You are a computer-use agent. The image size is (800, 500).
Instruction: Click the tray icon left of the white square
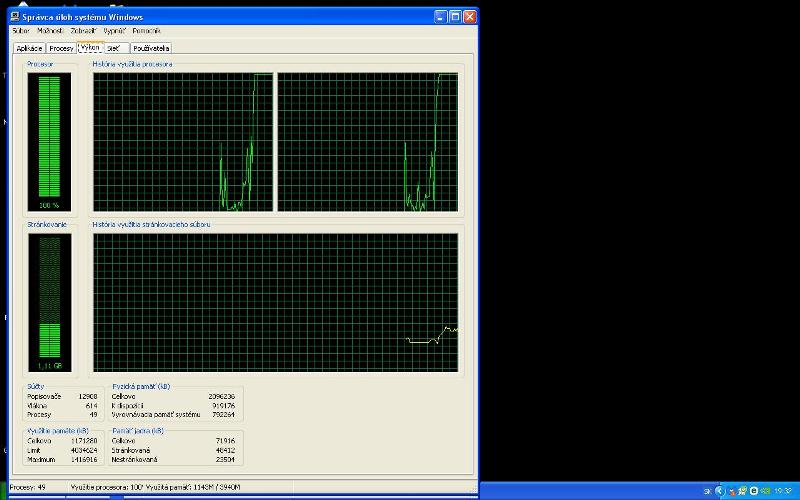(x=743, y=491)
